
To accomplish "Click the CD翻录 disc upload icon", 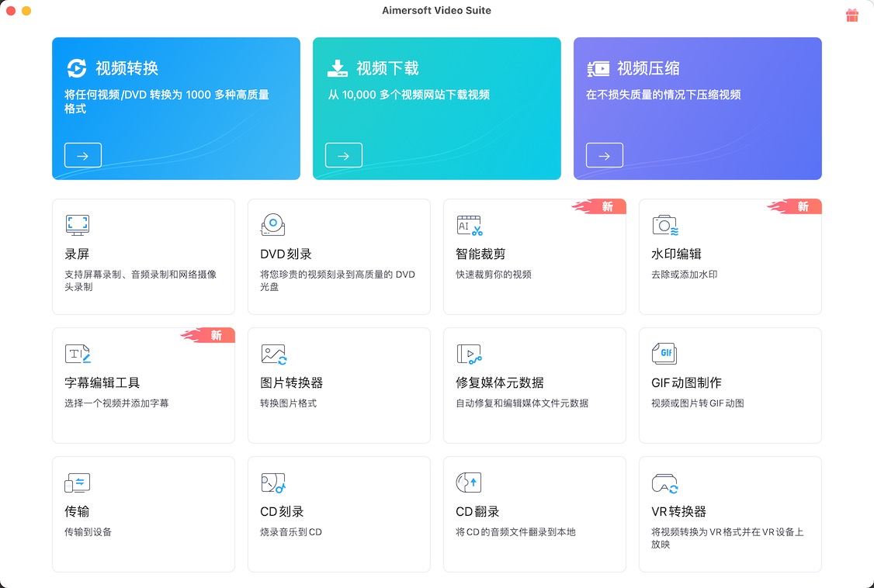I will point(469,483).
